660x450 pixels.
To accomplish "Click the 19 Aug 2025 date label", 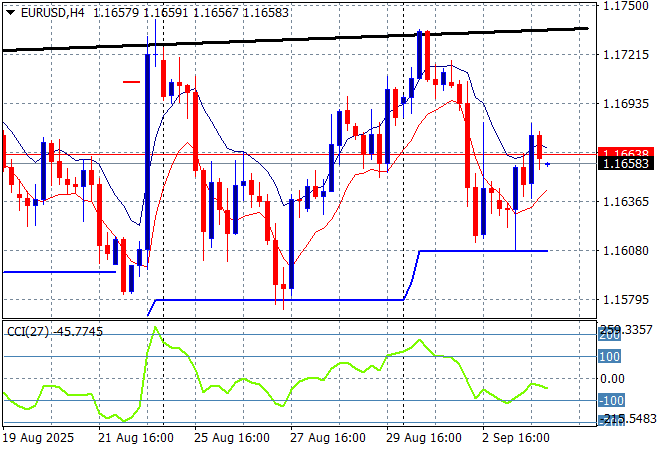I will coord(38,438).
